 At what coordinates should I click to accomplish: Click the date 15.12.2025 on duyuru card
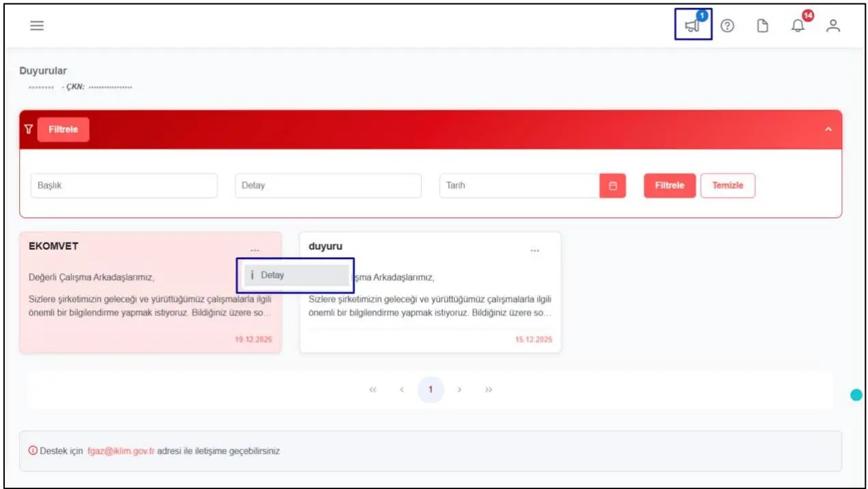[x=534, y=339]
